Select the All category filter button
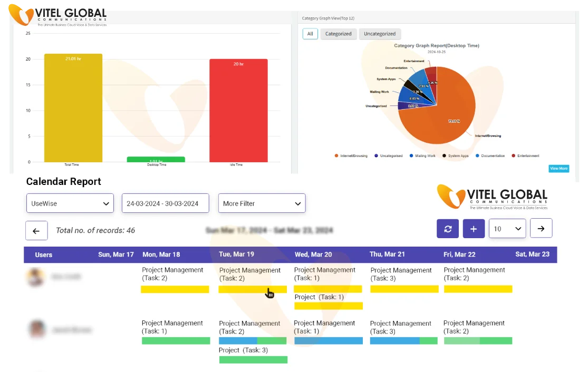 coord(310,34)
